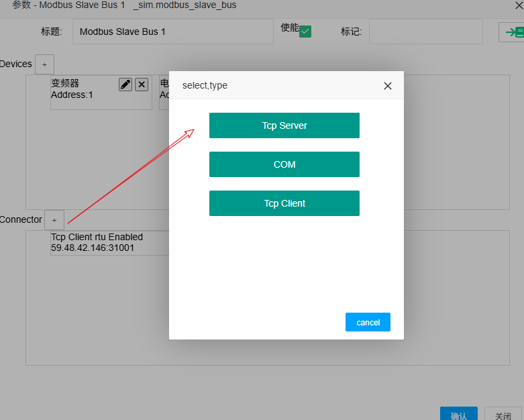Image resolution: width=524 pixels, height=420 pixels.
Task: Choose the COM connector type
Action: [x=284, y=164]
